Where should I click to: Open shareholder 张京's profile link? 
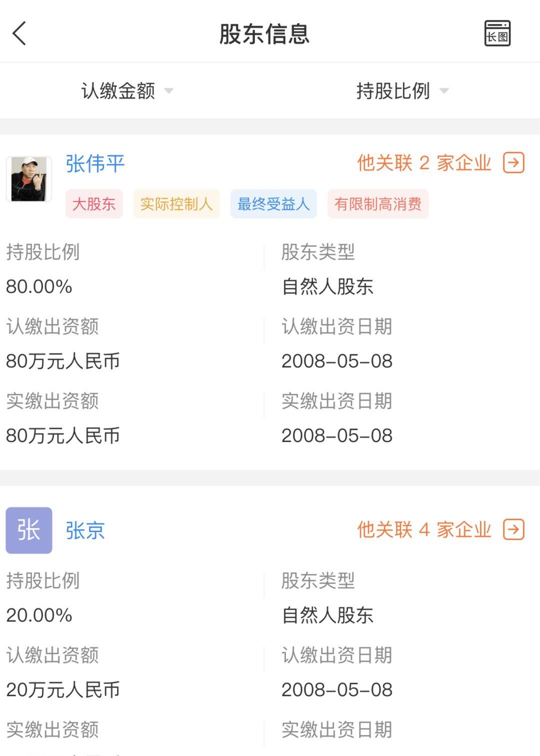pos(85,530)
